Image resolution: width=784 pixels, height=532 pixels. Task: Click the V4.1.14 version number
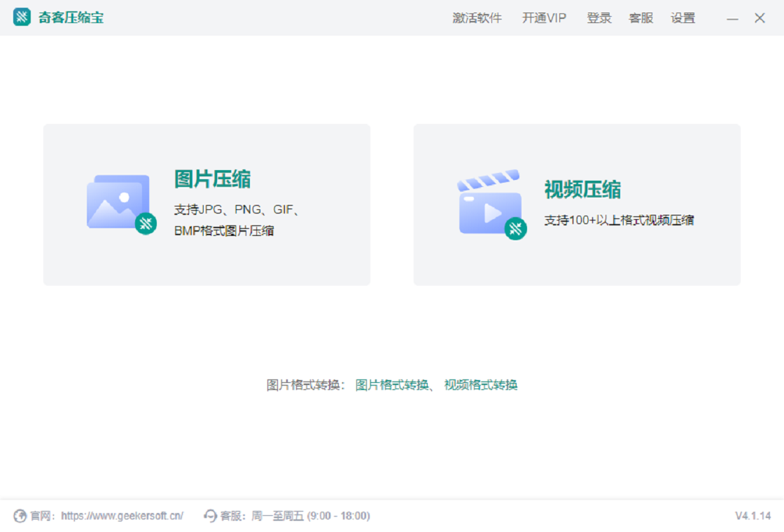click(752, 516)
